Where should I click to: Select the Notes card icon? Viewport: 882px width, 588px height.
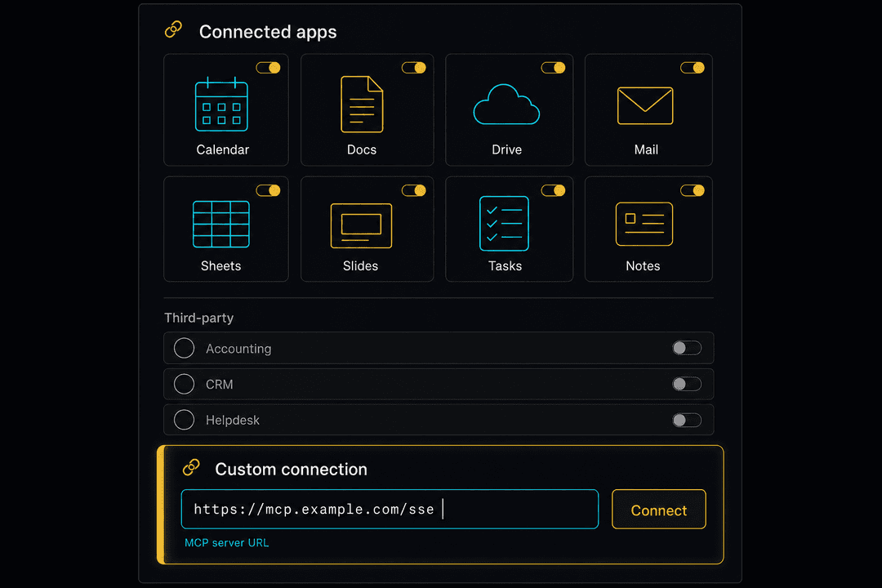coord(644,224)
